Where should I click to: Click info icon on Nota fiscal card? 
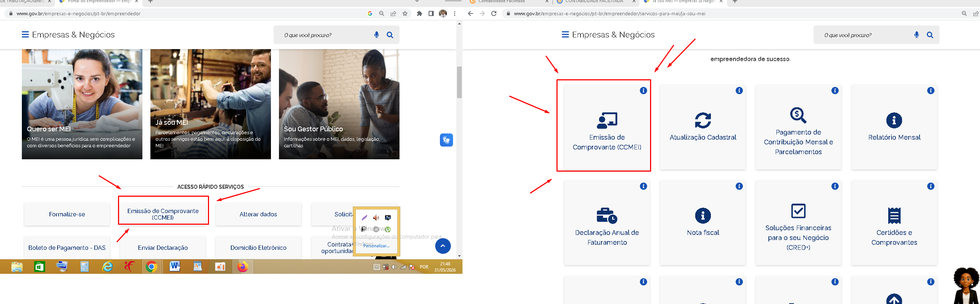coord(739,186)
